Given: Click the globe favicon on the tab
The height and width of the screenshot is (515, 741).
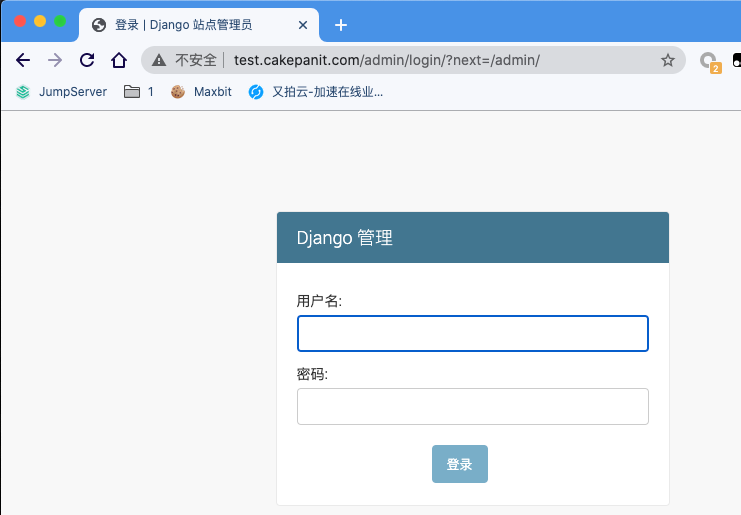Looking at the screenshot, I should click(x=99, y=25).
